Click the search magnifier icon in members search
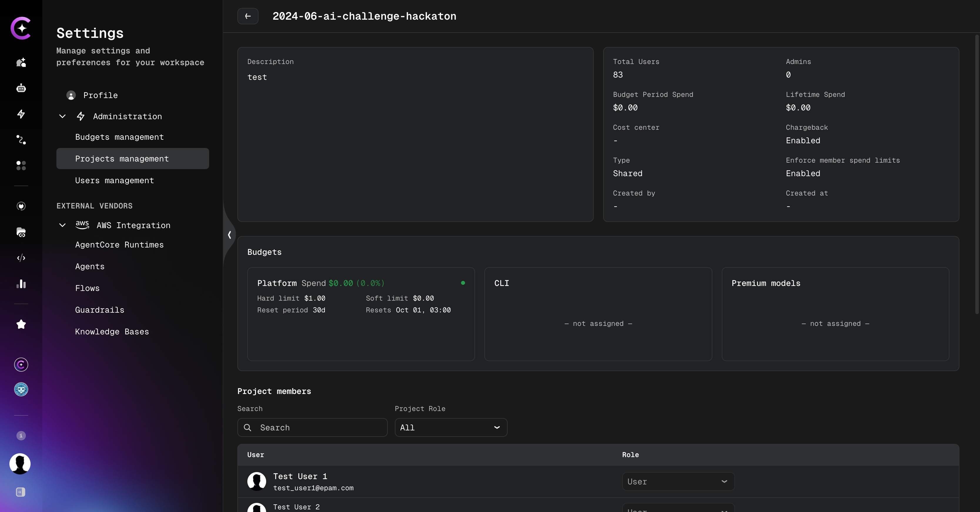 coord(247,428)
